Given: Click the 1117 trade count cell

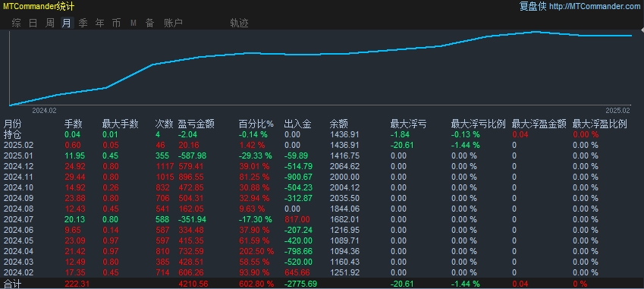Looking at the screenshot, I should point(165,167).
